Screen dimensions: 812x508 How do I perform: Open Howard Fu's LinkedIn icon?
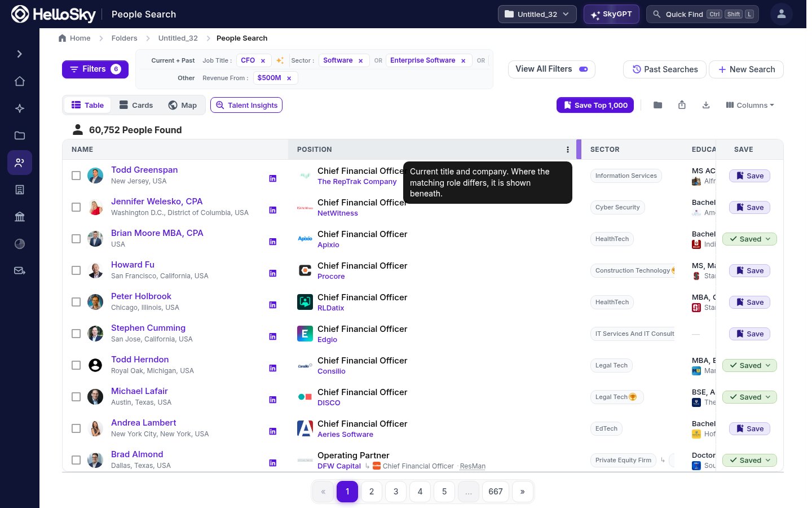273,273
